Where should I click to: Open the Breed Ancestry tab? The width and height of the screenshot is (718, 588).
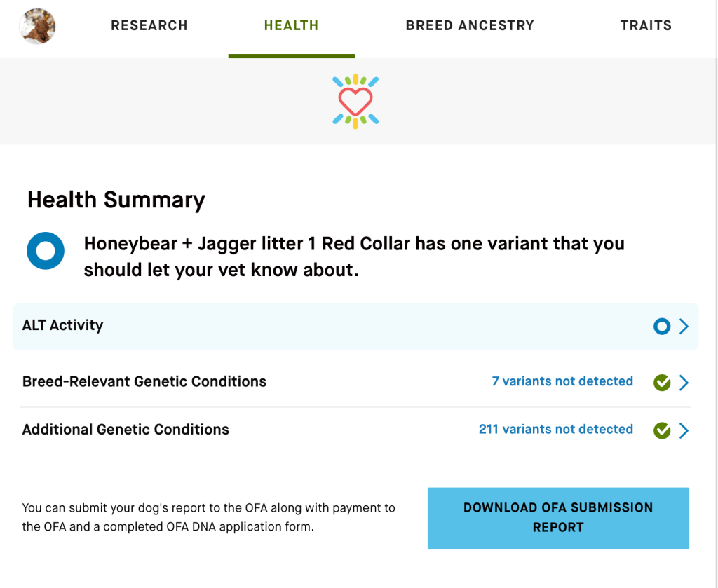[x=470, y=26]
